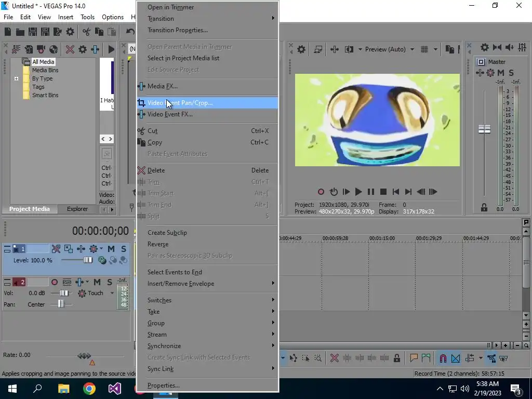Viewport: 532px width, 399px height.
Task: Mute audio track 2 with M button
Action: [x=97, y=282]
